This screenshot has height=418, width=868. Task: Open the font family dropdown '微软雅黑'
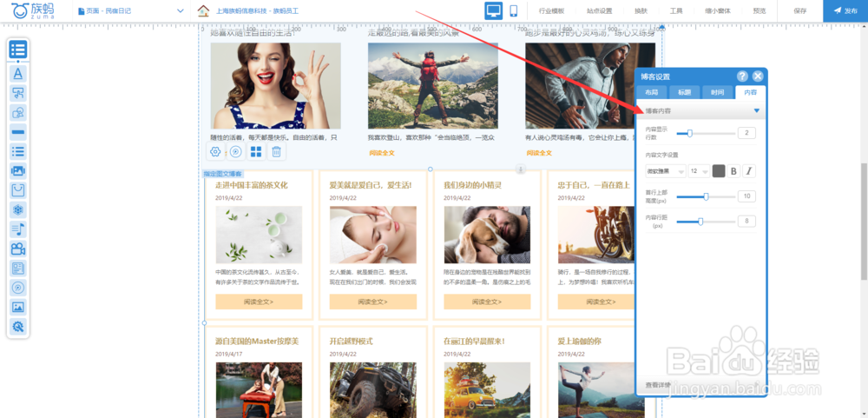pyautogui.click(x=666, y=171)
